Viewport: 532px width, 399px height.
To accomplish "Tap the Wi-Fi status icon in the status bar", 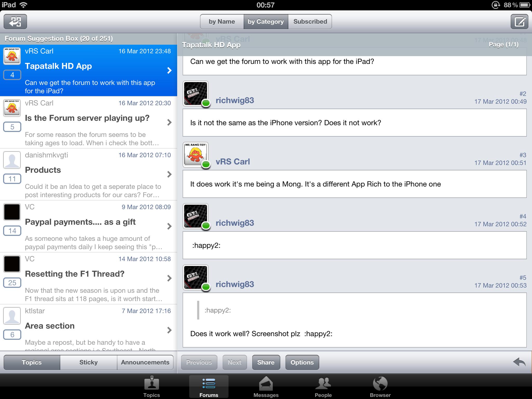I will [x=23, y=5].
